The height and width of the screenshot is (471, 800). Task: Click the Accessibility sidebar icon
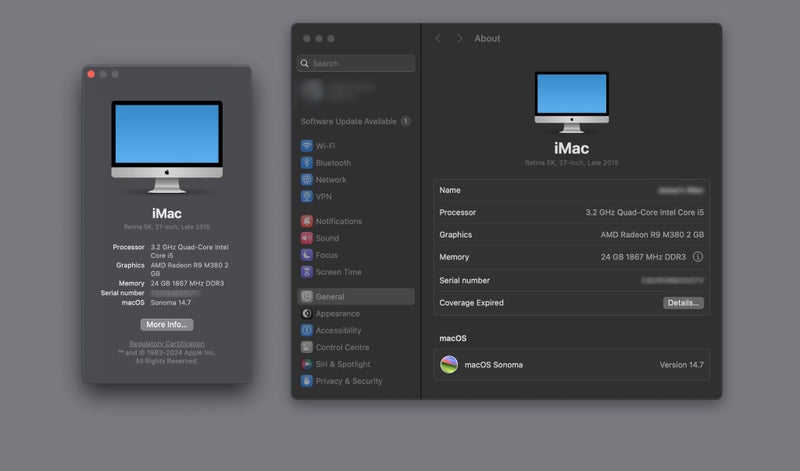307,330
